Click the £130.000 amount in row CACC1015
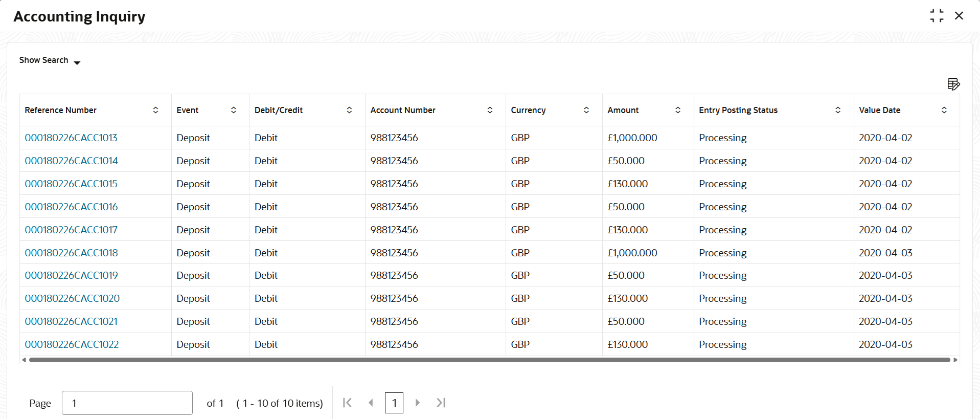 (627, 184)
